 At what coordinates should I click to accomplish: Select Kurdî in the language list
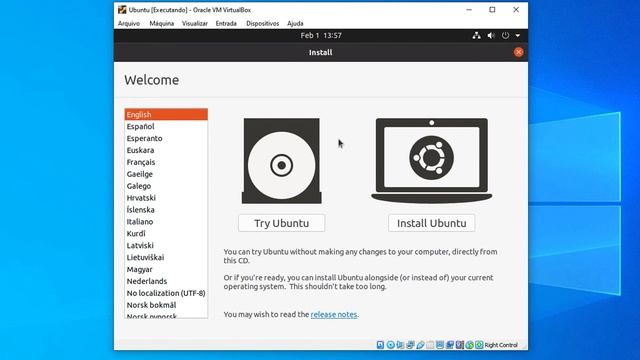166,233
